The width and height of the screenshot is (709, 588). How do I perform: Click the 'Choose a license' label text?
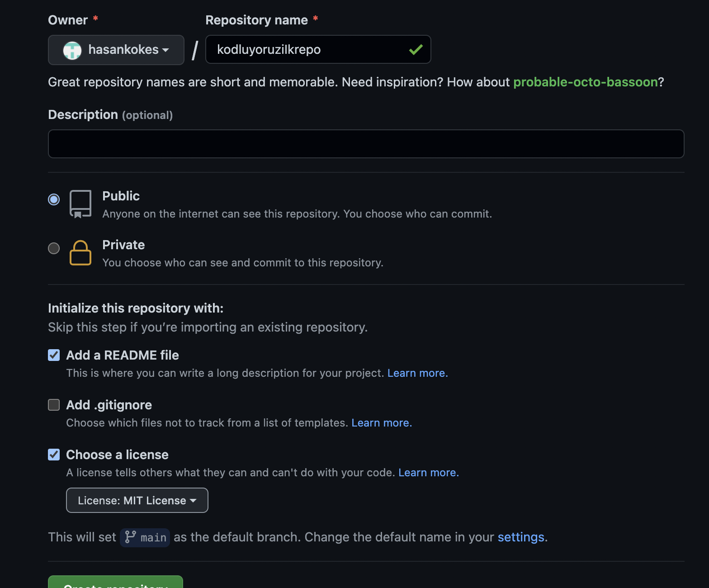pyautogui.click(x=118, y=455)
